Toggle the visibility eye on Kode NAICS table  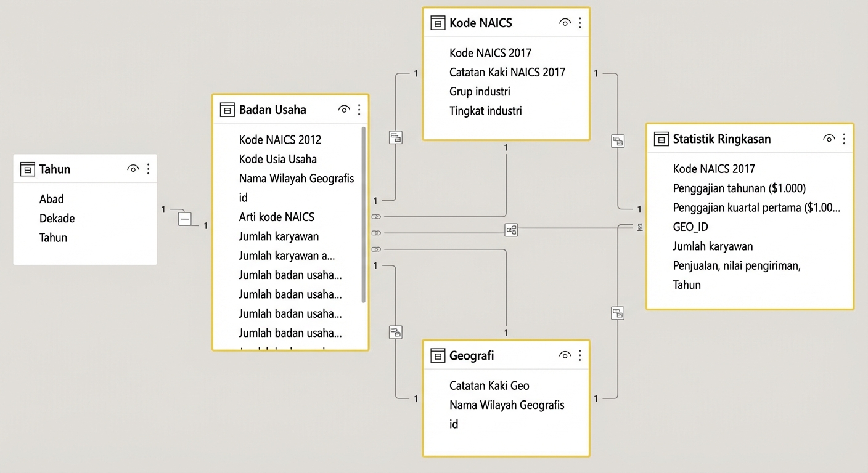565,22
